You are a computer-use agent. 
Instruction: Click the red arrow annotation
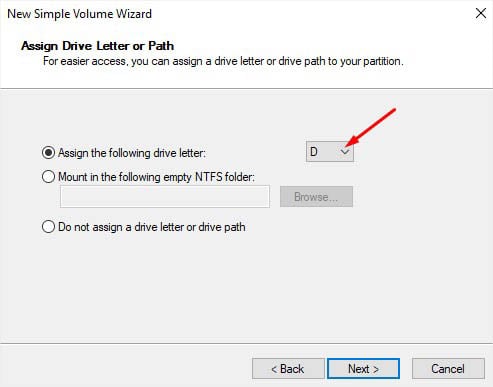(x=370, y=127)
